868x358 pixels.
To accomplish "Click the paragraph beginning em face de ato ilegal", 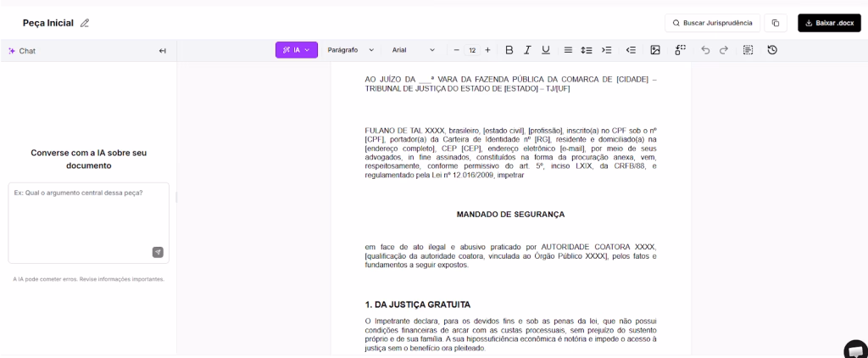I will click(x=510, y=255).
